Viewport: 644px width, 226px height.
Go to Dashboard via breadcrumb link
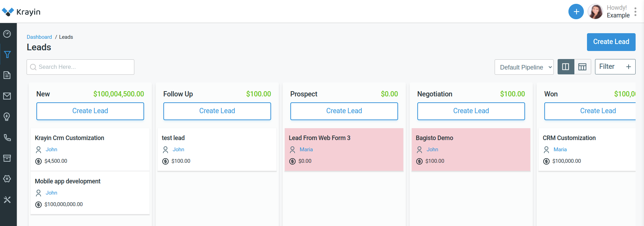(39, 37)
